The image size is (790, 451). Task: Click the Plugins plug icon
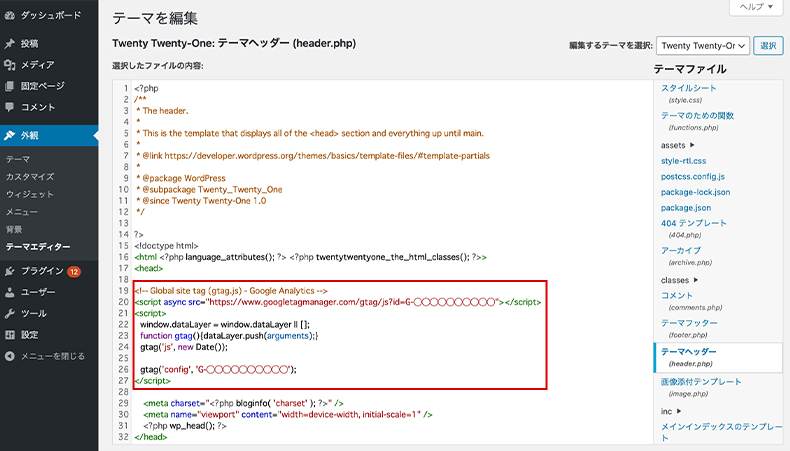point(10,272)
